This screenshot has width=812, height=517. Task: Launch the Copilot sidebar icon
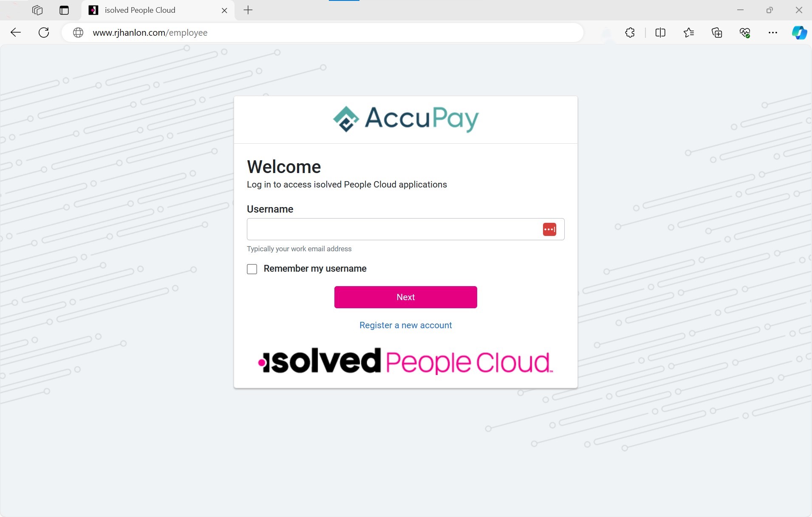point(799,33)
